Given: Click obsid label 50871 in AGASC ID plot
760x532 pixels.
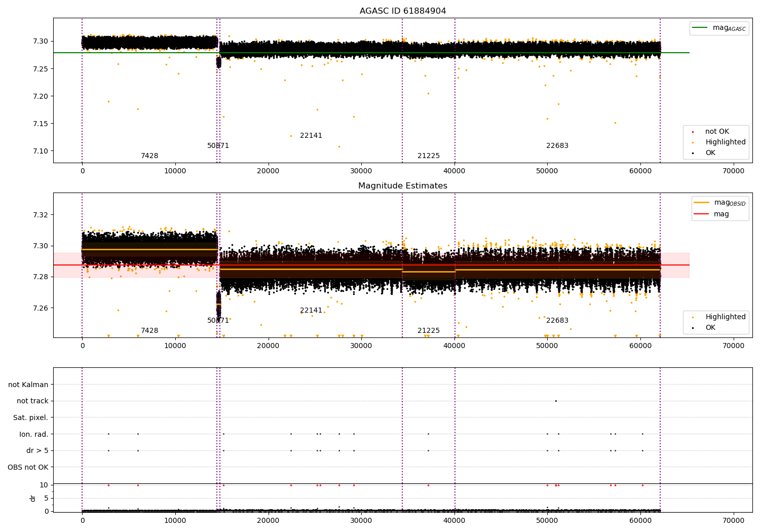Looking at the screenshot, I should point(218,146).
